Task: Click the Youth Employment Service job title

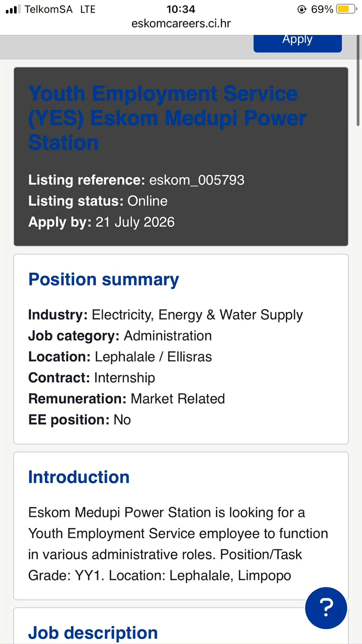Action: click(x=167, y=118)
